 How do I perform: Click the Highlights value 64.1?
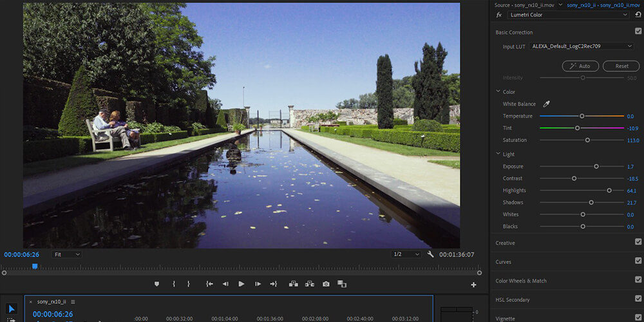[632, 191]
